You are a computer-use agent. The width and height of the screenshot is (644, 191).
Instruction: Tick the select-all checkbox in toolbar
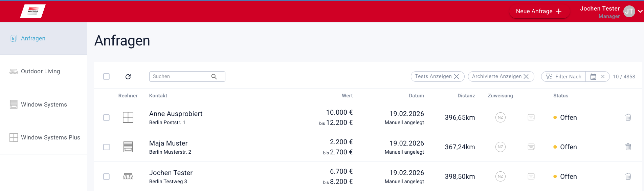(x=106, y=77)
